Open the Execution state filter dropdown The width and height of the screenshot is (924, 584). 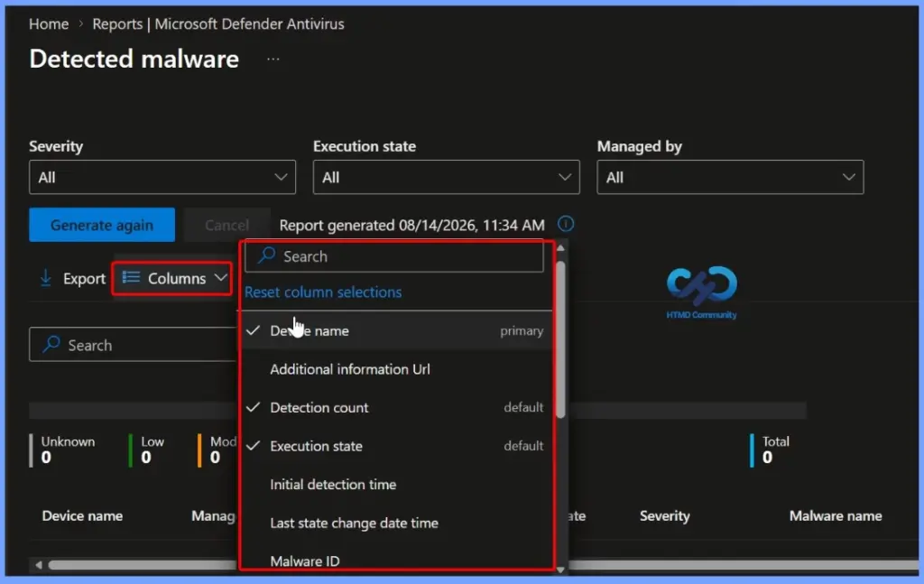pyautogui.click(x=446, y=177)
